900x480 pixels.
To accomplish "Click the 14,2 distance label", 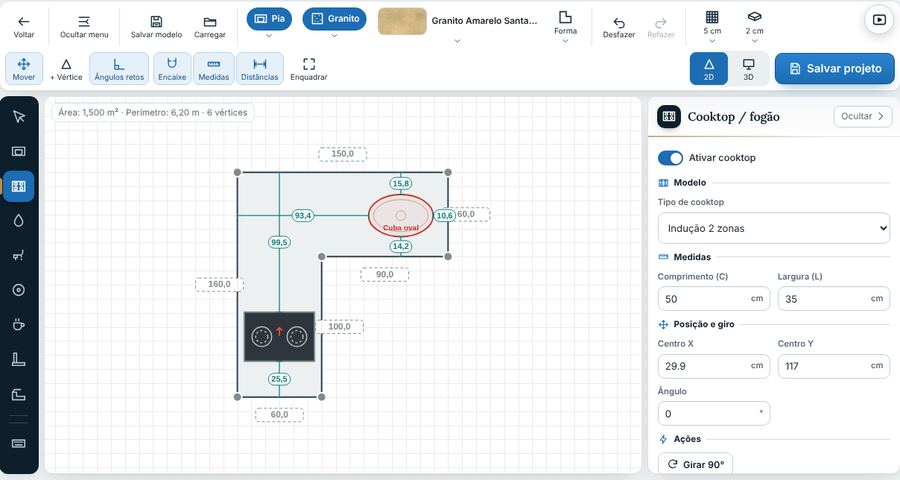I will click(401, 246).
